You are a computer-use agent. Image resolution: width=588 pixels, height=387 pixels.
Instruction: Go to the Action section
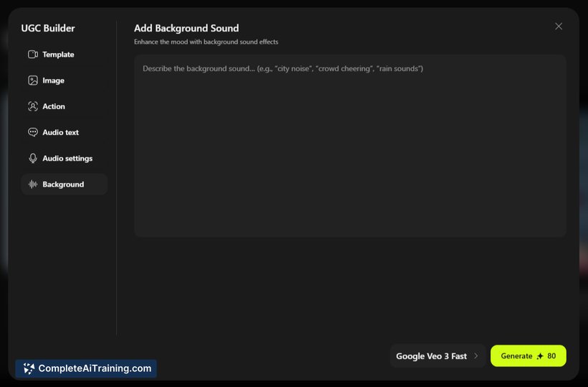click(65, 106)
